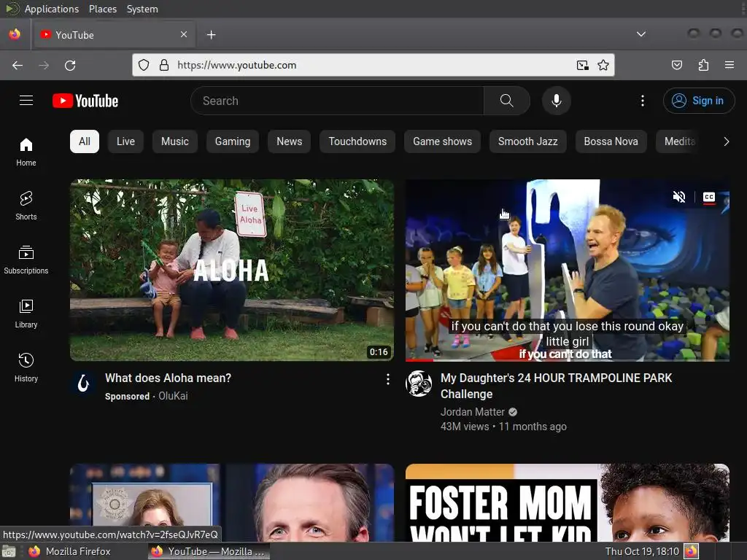Click the show desktop icon in taskbar
The width and height of the screenshot is (747, 560).
point(9,552)
